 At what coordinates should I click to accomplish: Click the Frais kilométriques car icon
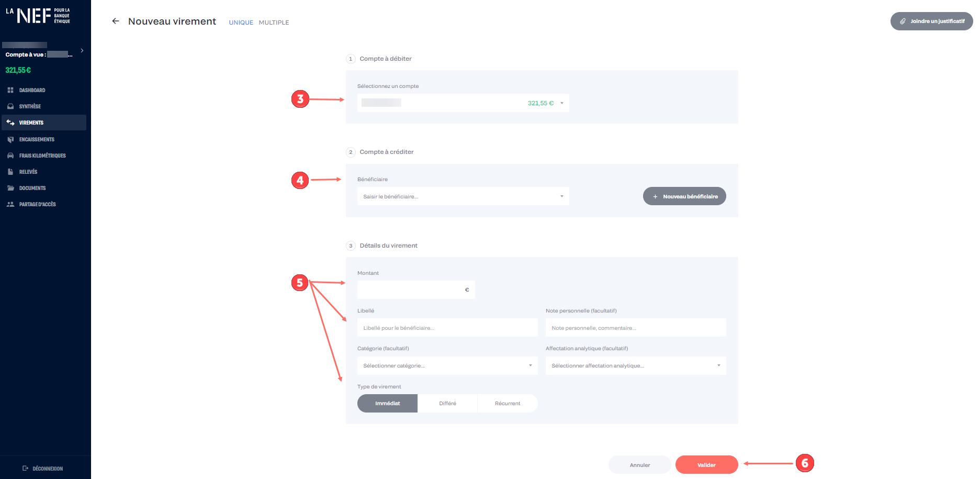(x=10, y=155)
